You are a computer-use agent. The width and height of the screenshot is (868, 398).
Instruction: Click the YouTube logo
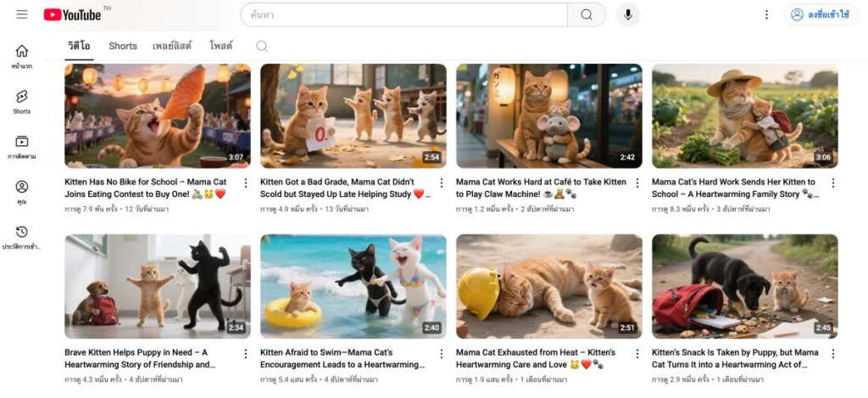pos(72,14)
